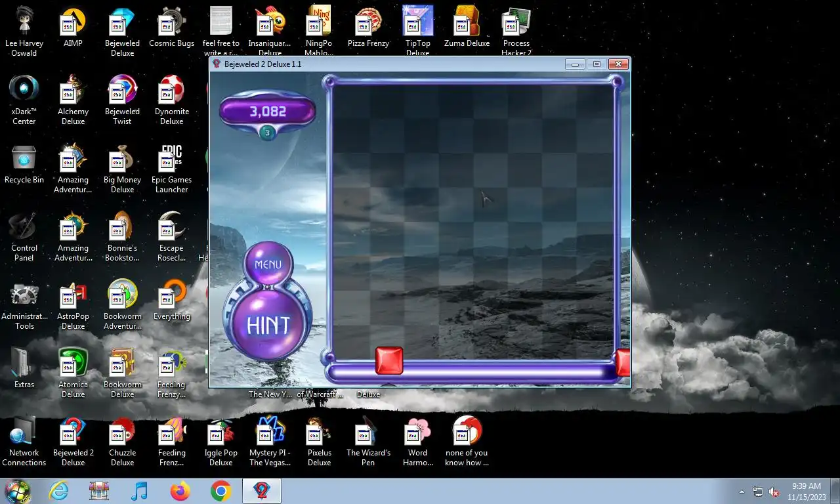This screenshot has width=840, height=504.
Task: Click the purple HINT orb button
Action: 268,325
